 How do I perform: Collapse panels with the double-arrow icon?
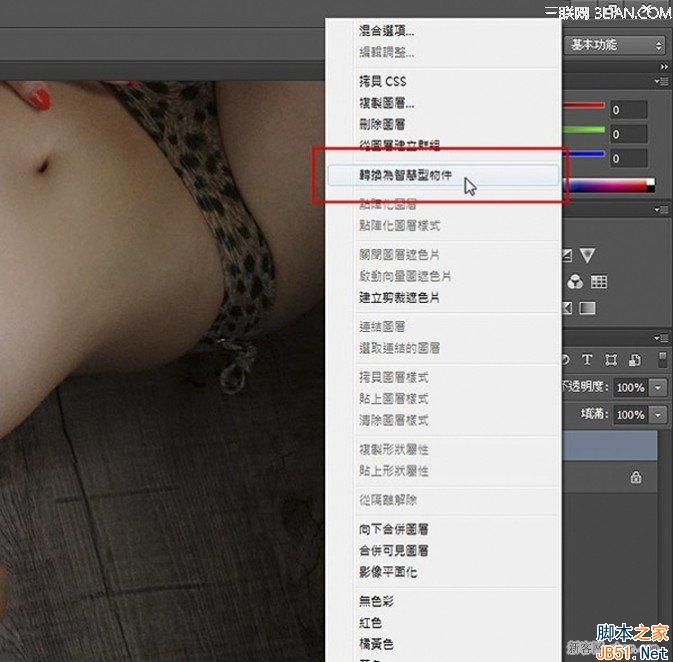point(664,67)
